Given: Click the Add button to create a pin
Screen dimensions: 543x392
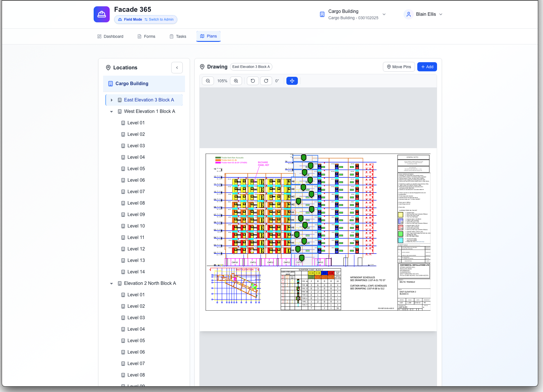Looking at the screenshot, I should pyautogui.click(x=427, y=66).
